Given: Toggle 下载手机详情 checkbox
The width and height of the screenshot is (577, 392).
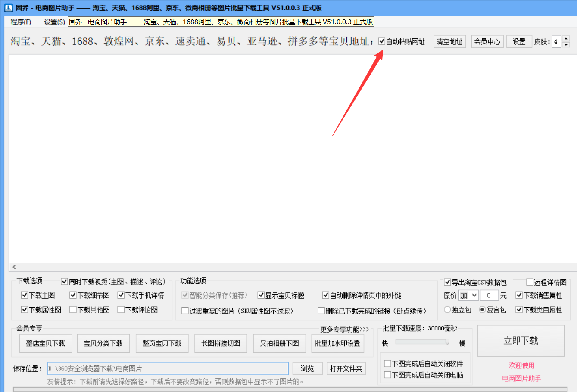Looking at the screenshot, I should [121, 295].
